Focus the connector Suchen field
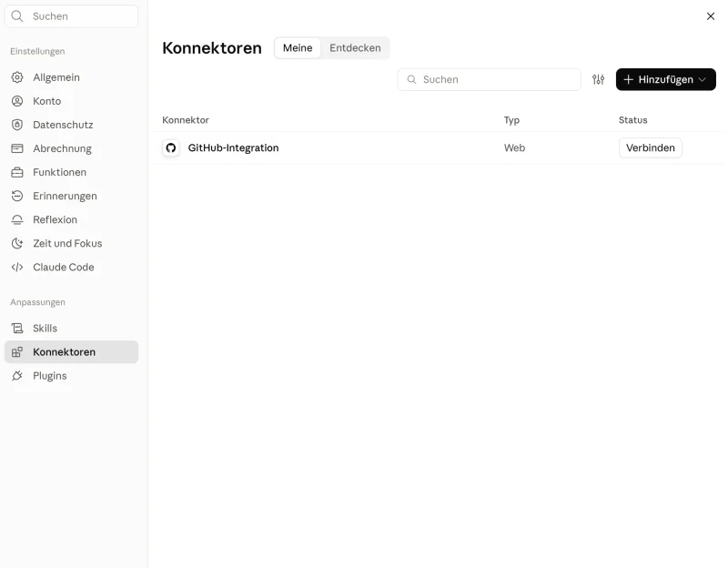 489,79
